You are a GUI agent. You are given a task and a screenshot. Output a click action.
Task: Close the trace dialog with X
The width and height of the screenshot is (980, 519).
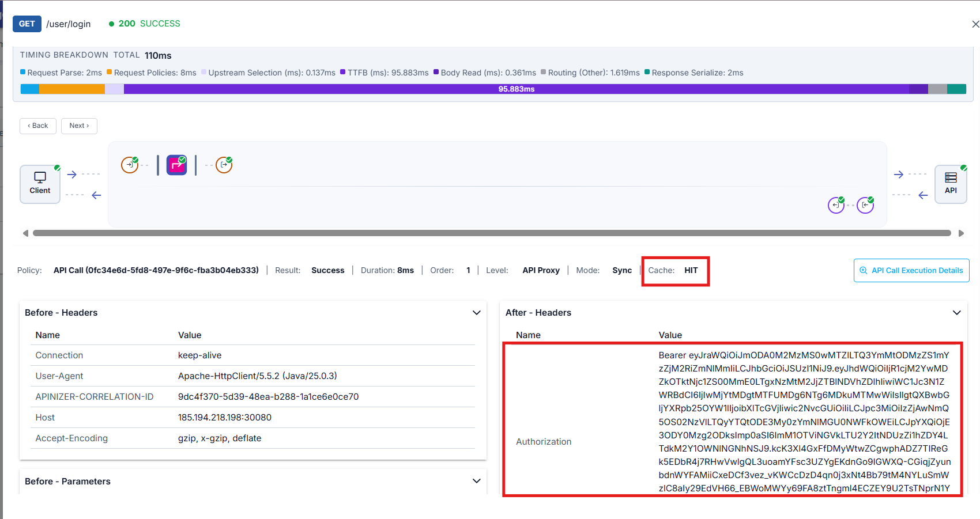coord(975,24)
